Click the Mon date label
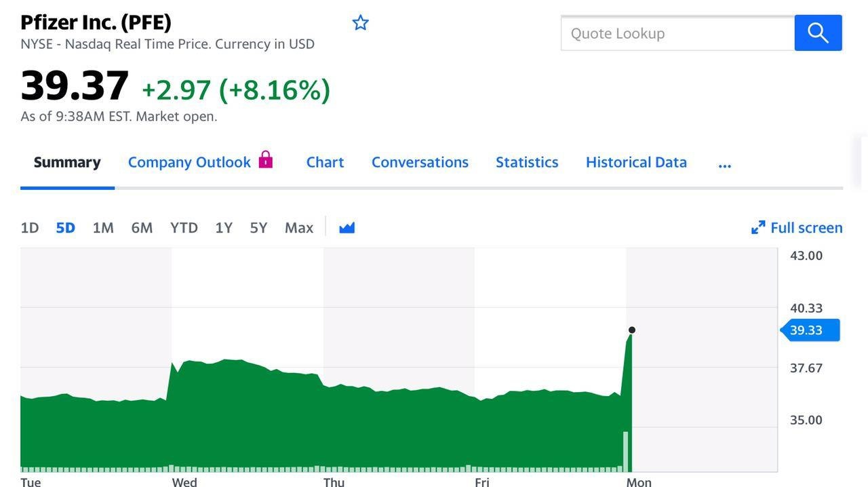The image size is (868, 487). 639,482
